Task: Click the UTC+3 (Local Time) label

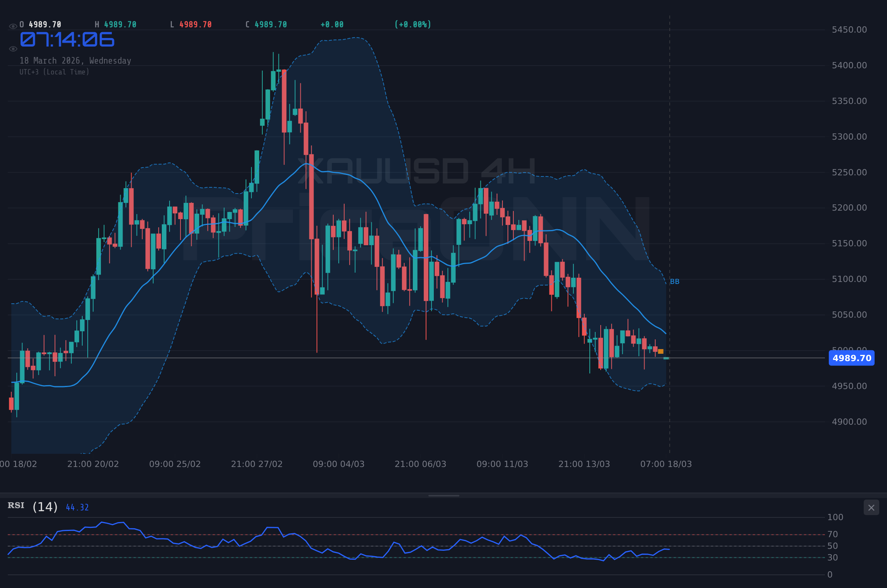Action: point(54,72)
